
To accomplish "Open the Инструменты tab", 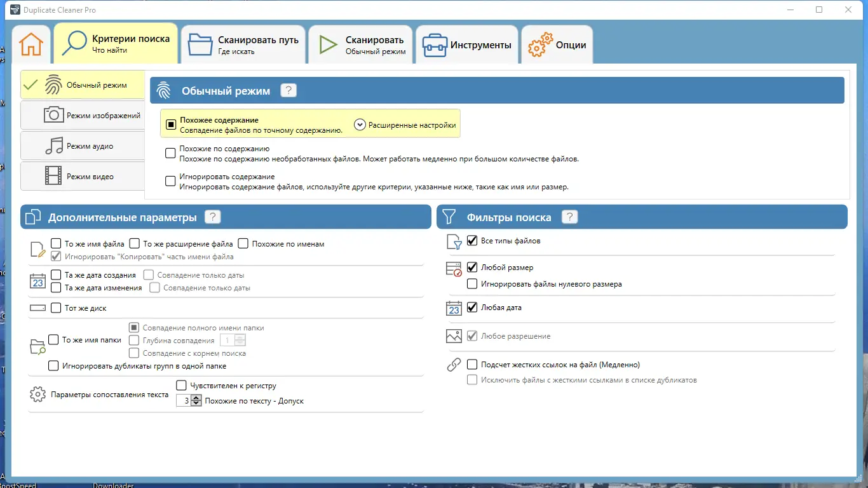I will click(x=467, y=44).
